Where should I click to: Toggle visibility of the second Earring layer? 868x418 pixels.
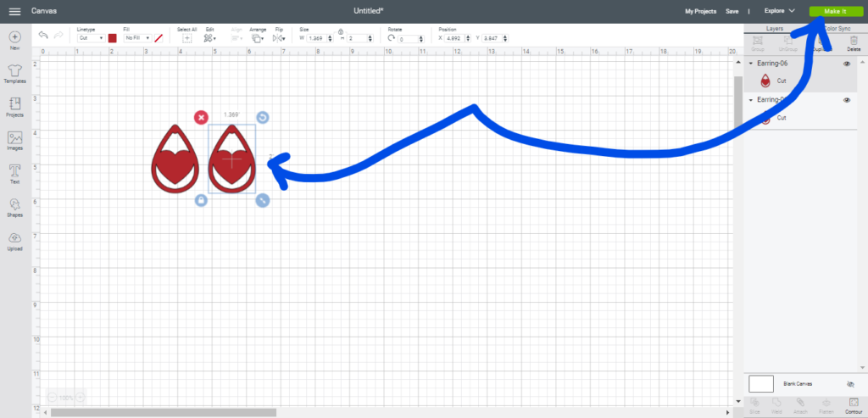(846, 100)
